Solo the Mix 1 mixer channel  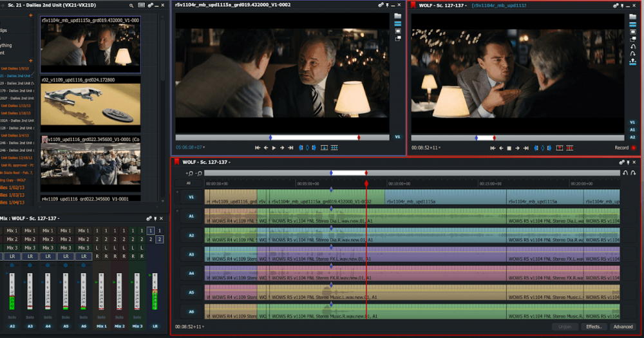coord(102,317)
